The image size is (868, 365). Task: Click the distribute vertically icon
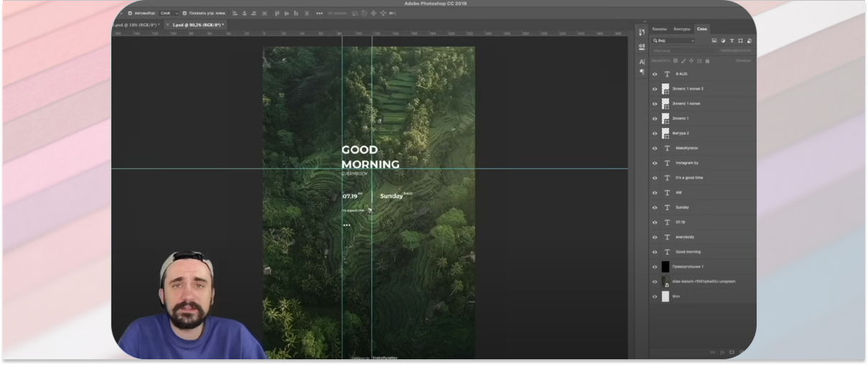[264, 13]
